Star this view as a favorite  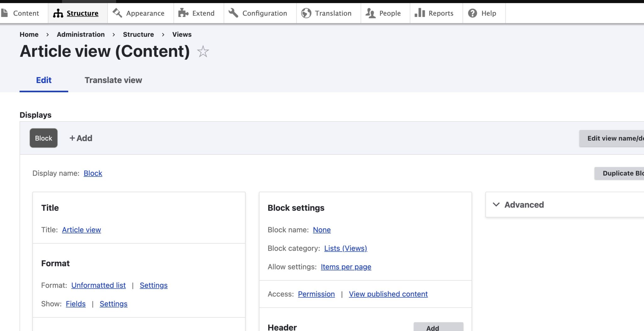tap(203, 52)
